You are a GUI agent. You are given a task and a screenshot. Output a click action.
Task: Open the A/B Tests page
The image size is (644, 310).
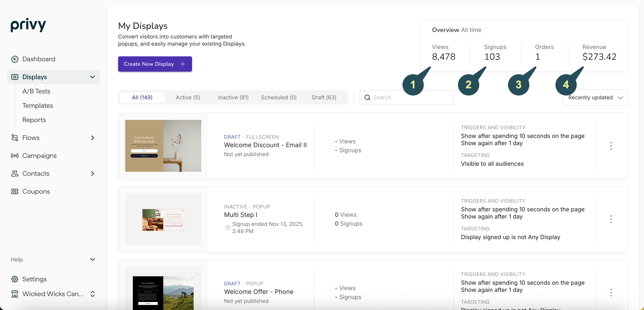point(36,91)
